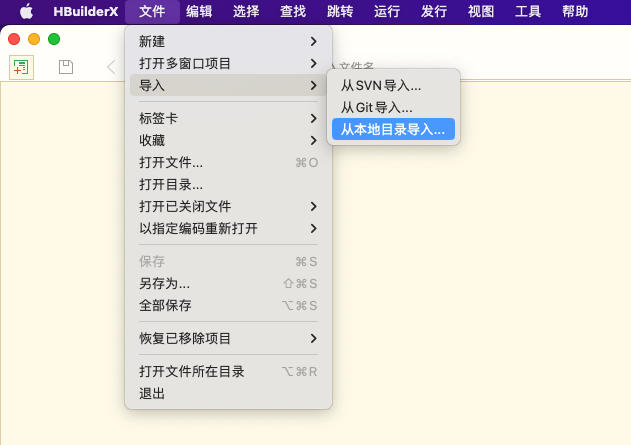This screenshot has width=631, height=445.
Task: Choose import from local directory
Action: [x=392, y=129]
